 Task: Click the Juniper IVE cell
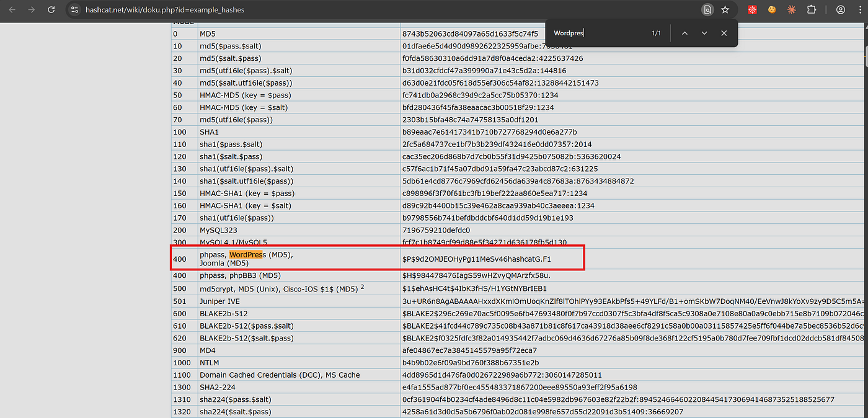click(x=299, y=301)
